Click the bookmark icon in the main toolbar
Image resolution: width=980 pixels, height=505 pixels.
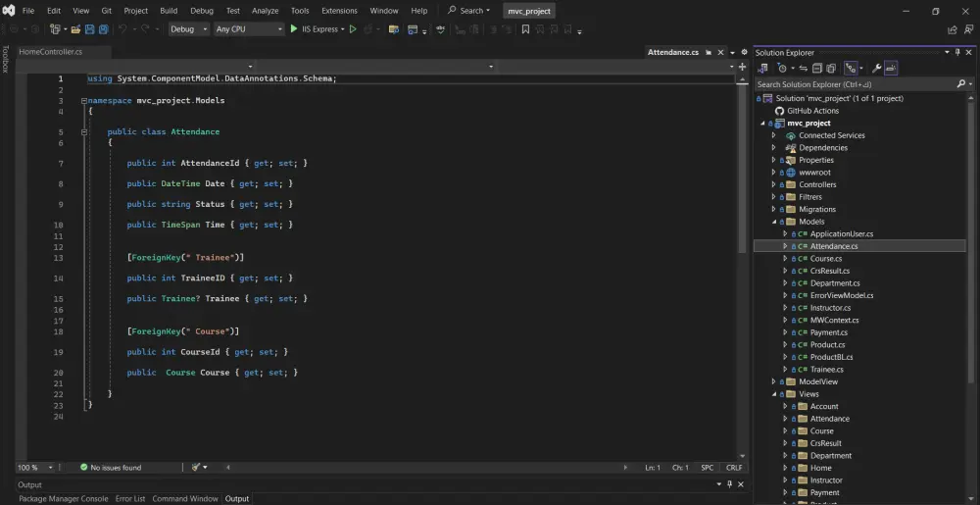[x=525, y=29]
